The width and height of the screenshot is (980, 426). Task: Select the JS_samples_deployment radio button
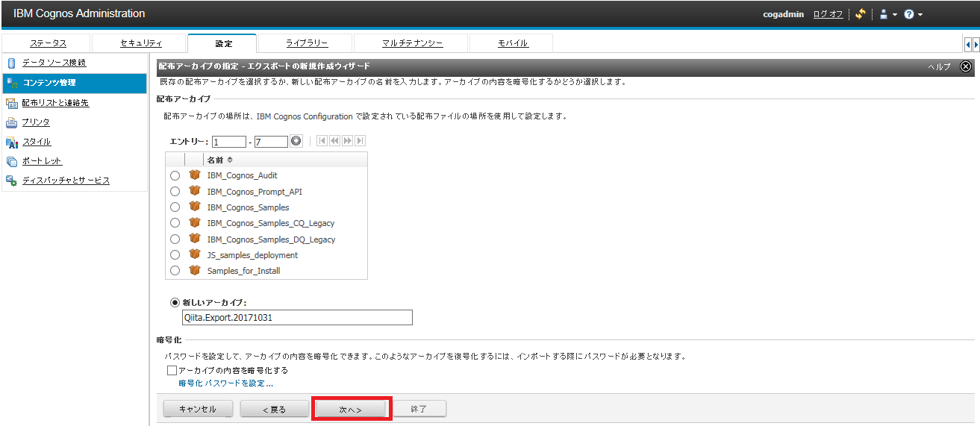click(x=175, y=255)
